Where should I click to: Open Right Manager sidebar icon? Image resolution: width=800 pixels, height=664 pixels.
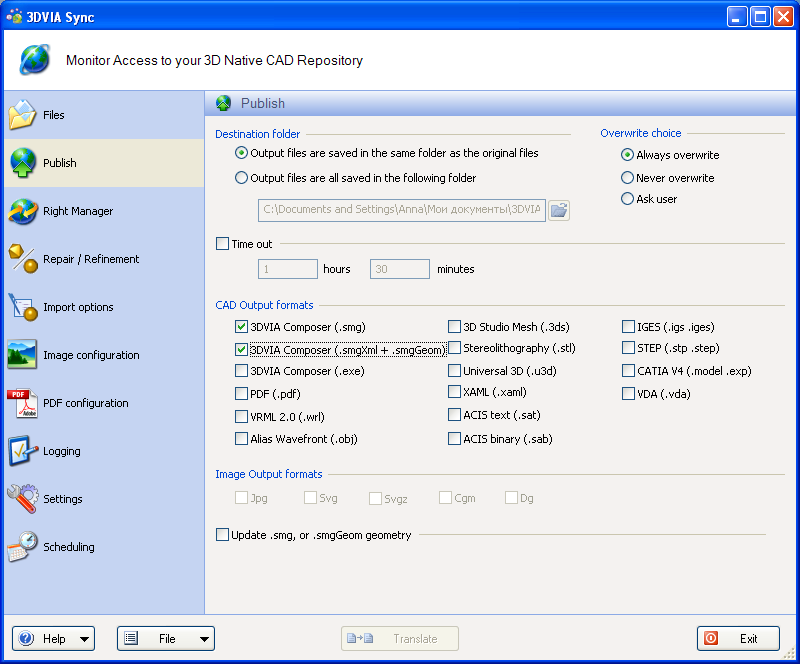tap(23, 211)
